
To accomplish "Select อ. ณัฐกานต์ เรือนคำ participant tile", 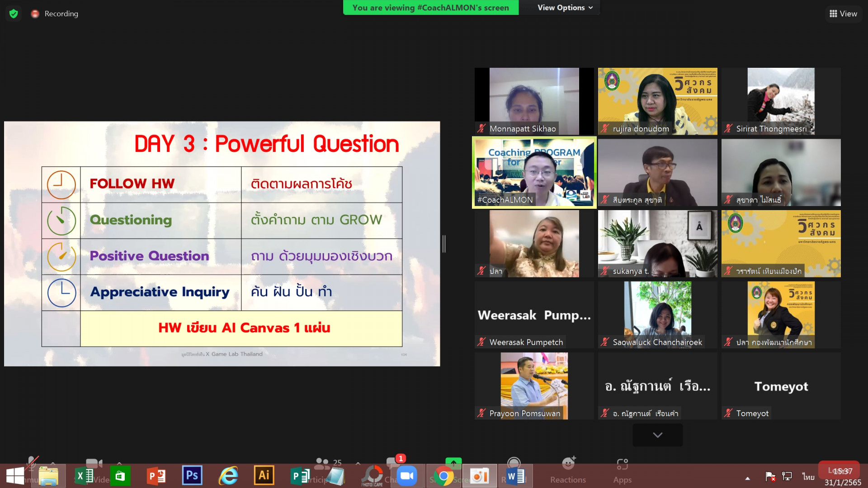I will [x=657, y=386].
